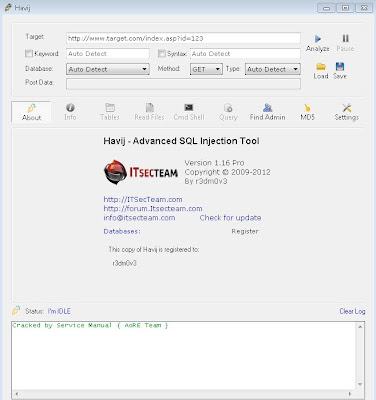Click log scrollbar up arrow
376x400 pixels.
(x=360, y=327)
